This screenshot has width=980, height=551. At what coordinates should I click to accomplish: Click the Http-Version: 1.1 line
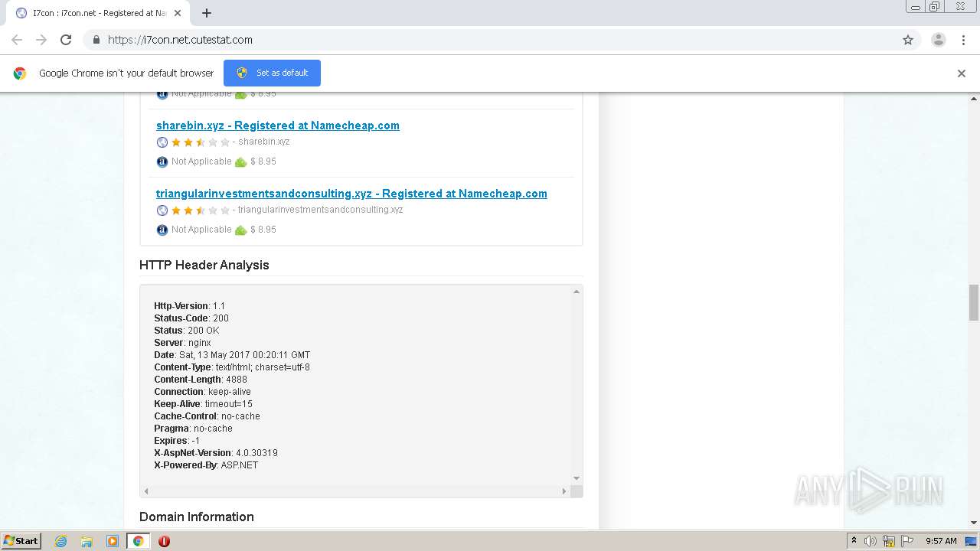coord(190,306)
